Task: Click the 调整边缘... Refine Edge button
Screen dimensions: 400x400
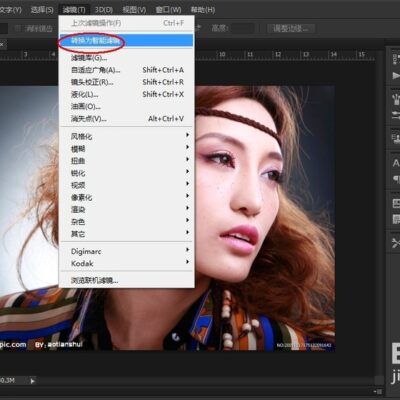Action: point(290,28)
